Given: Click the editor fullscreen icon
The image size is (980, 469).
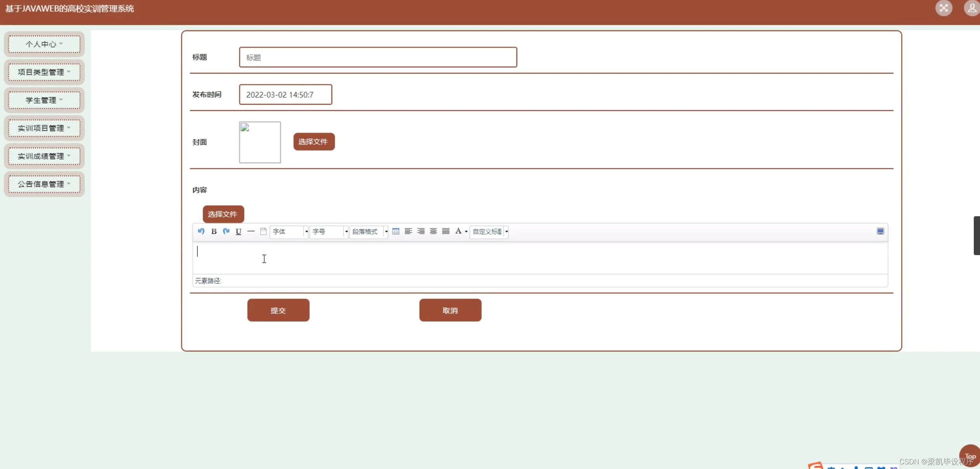Looking at the screenshot, I should 880,231.
